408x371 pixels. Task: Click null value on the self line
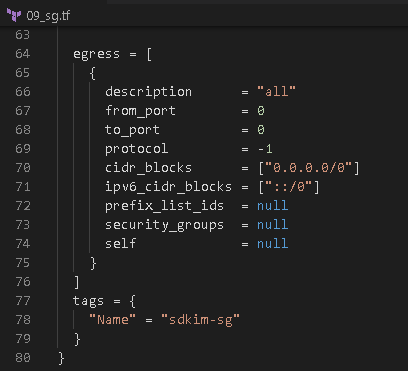pyautogui.click(x=273, y=244)
